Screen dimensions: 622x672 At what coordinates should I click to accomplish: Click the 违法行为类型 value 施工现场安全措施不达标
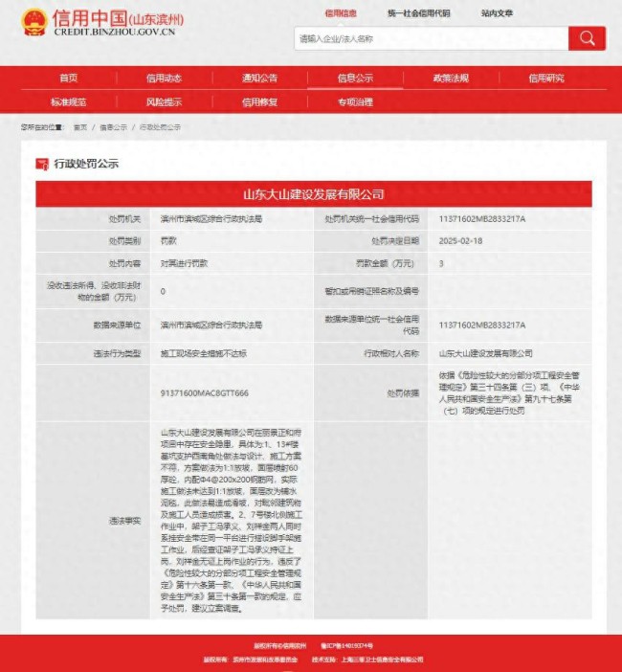(x=204, y=353)
